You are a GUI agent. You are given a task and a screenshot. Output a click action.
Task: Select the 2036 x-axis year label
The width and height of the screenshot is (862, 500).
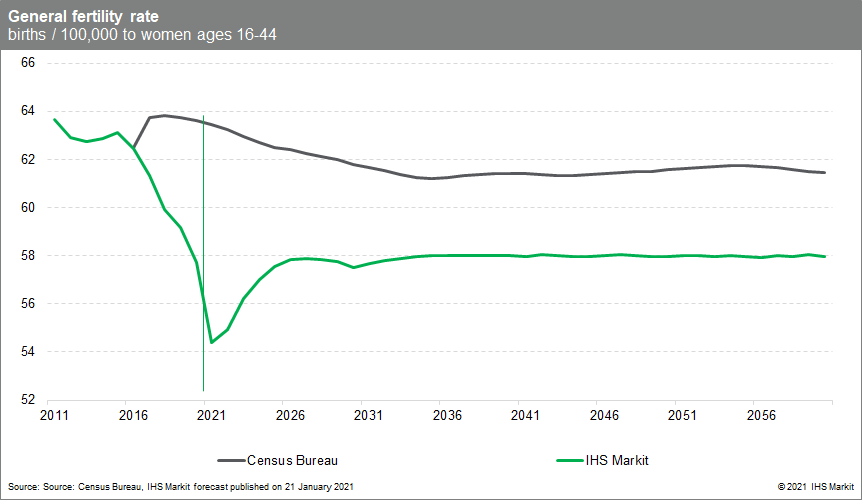pos(445,413)
